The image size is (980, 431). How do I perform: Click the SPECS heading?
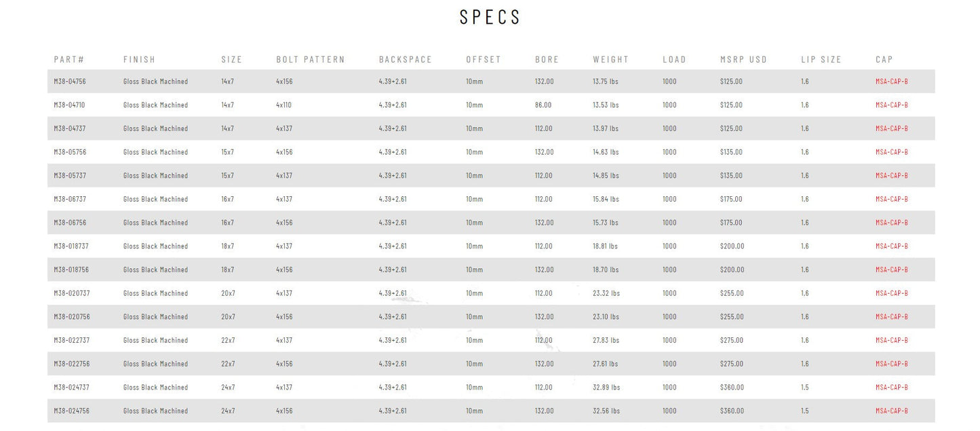(490, 18)
